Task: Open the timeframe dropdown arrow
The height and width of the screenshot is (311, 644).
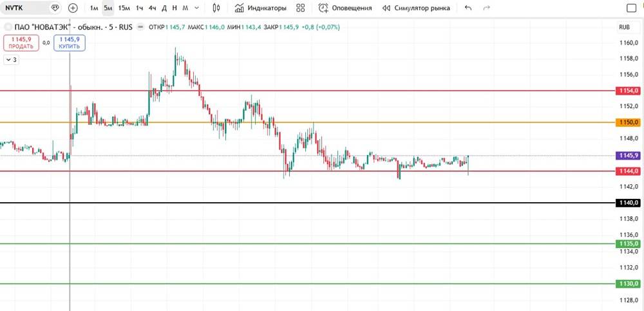Action: point(196,8)
